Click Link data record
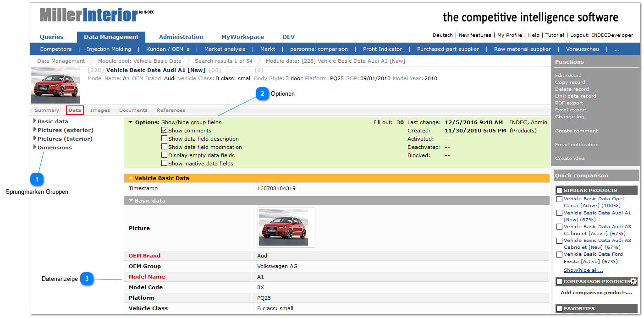 (x=575, y=96)
